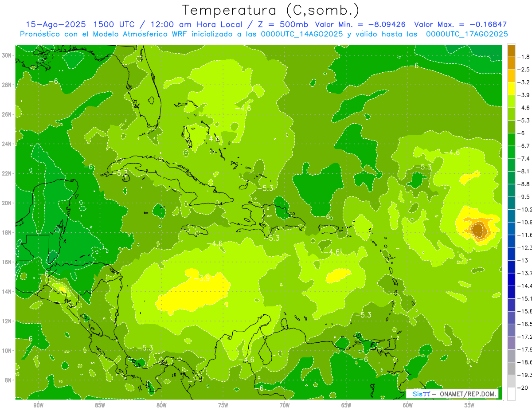Click the legend value "-20"
Viewport: 532px width, 411px height.
(523, 388)
